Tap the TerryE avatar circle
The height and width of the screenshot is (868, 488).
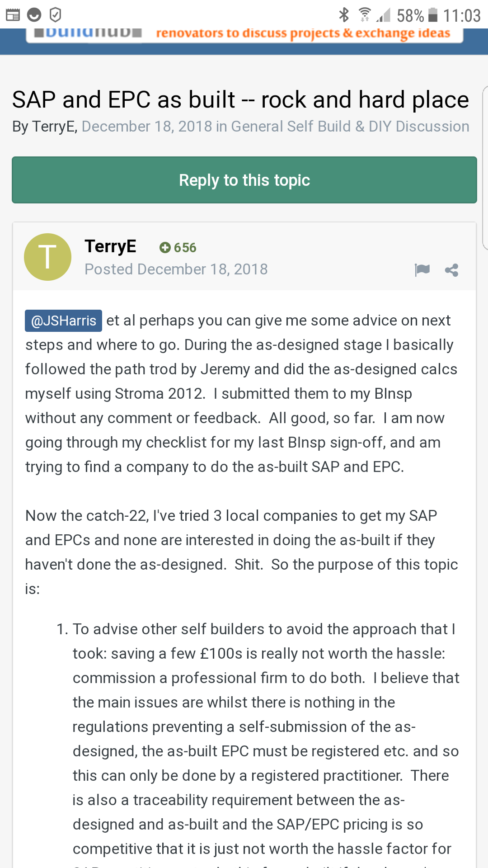[47, 257]
